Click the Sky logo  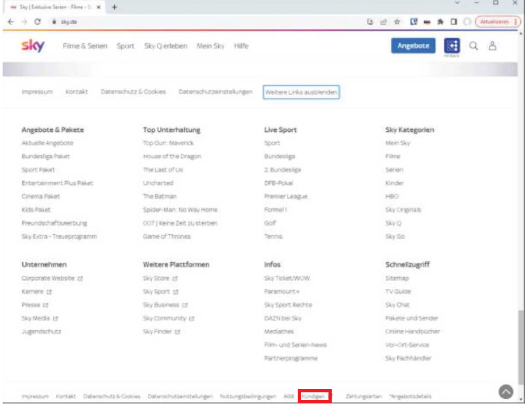pos(33,46)
